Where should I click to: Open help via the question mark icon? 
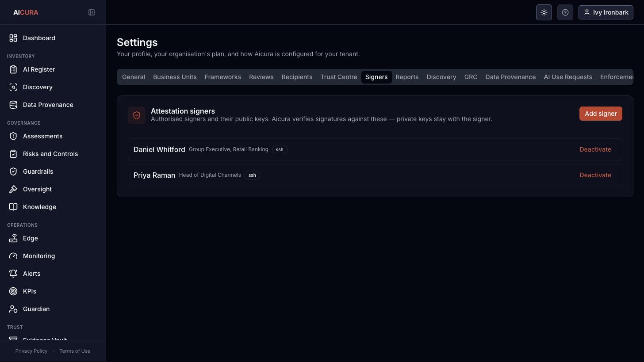(x=565, y=12)
